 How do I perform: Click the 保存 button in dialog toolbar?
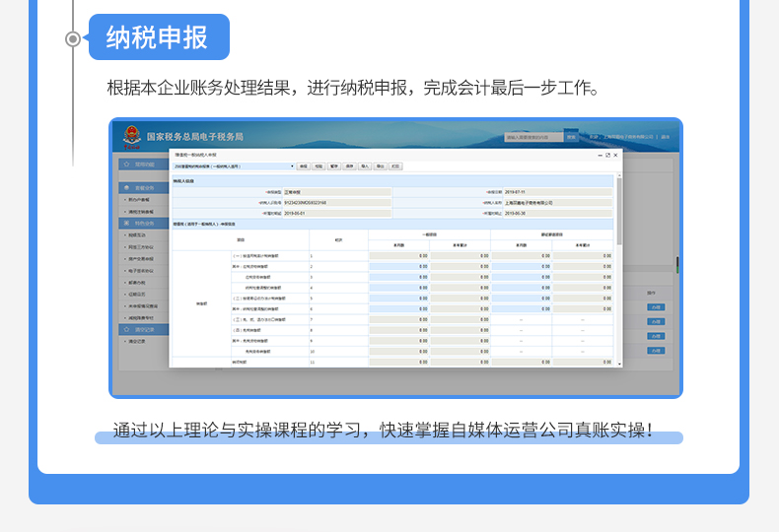click(x=349, y=166)
